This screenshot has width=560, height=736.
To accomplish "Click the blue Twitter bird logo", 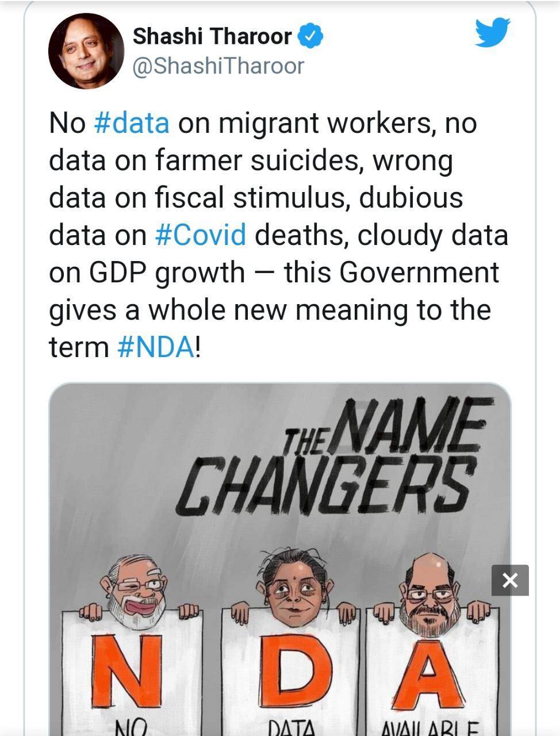I will click(x=492, y=33).
